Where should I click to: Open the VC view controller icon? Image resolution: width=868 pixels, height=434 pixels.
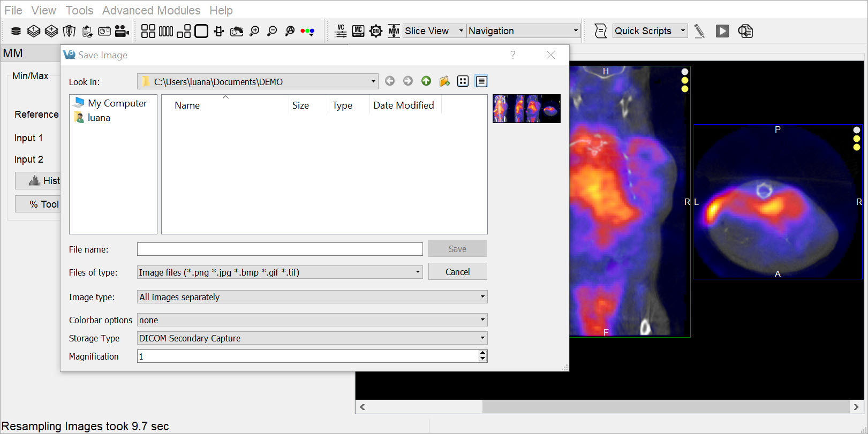point(341,31)
